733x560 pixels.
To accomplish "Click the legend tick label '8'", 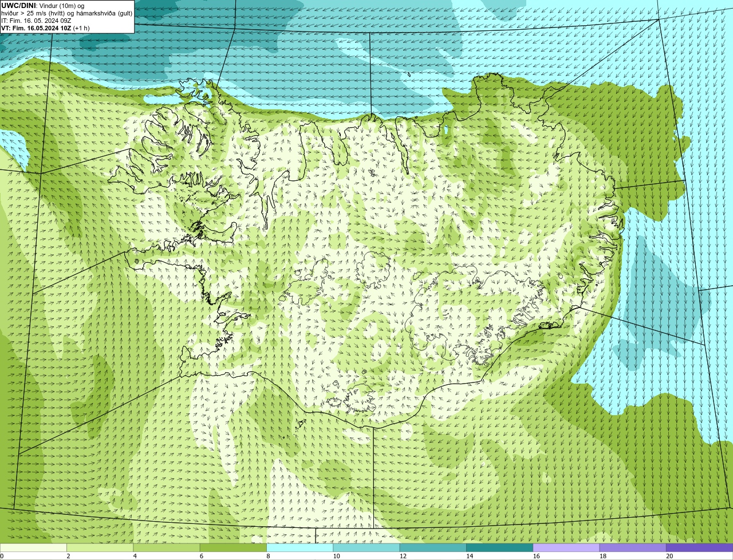I will (x=269, y=556).
